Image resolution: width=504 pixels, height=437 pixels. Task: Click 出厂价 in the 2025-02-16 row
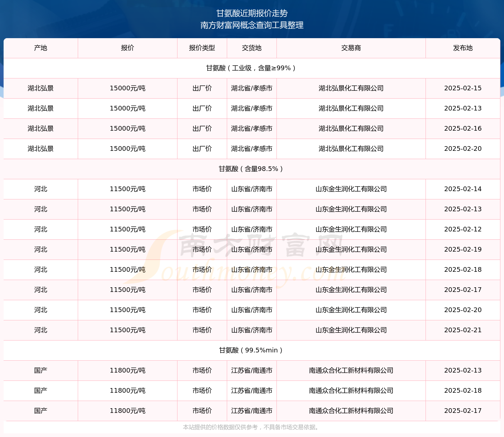202,129
